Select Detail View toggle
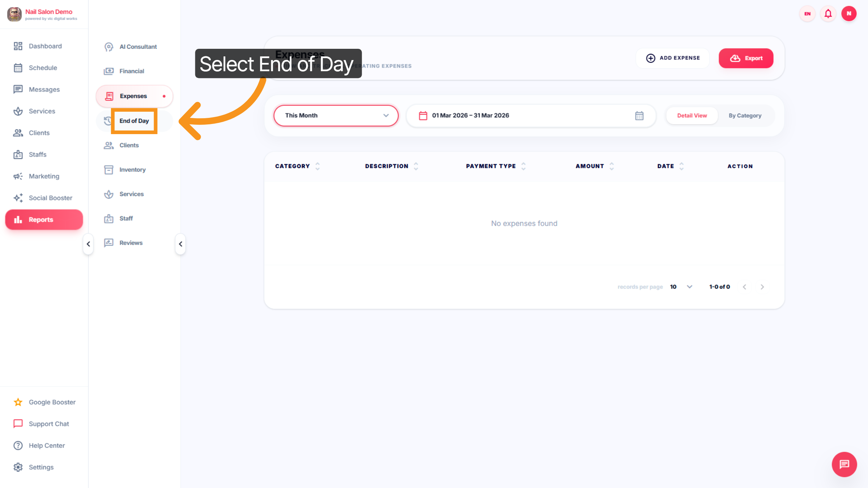 click(x=692, y=116)
